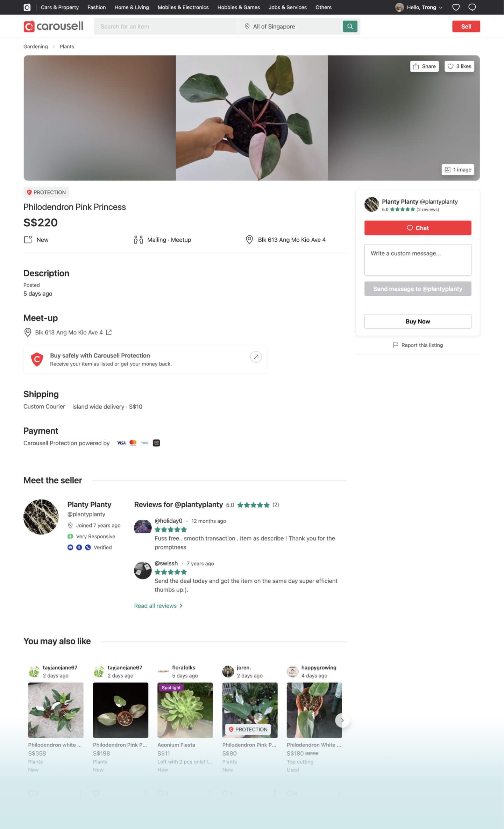The width and height of the screenshot is (504, 829).
Task: Click the Carousell Protection arrow icon
Action: [256, 357]
